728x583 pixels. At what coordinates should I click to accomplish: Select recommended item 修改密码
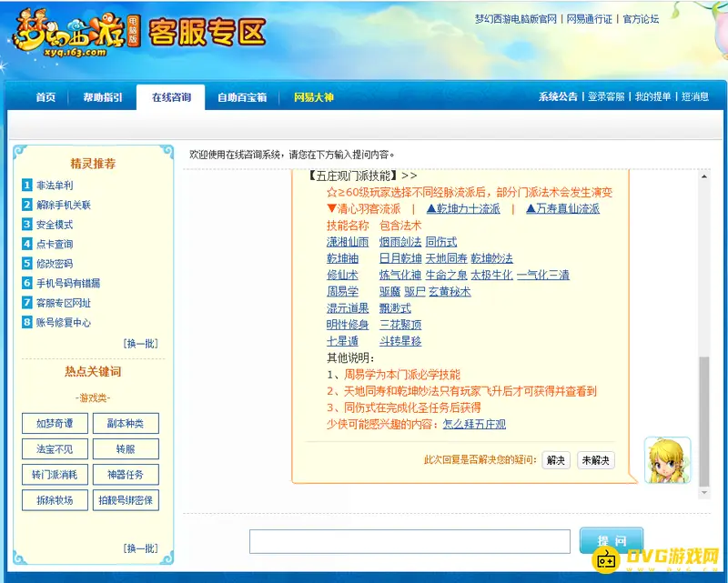pos(55,264)
